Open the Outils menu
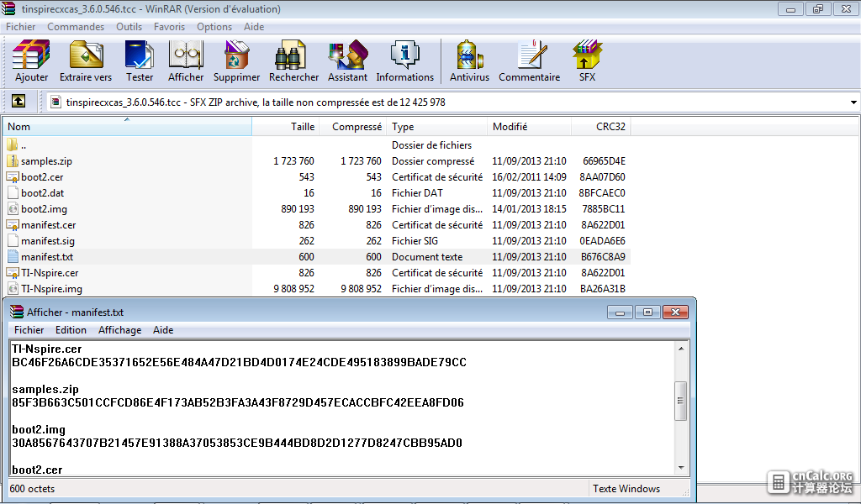Viewport: 861px width, 504px height. click(129, 26)
